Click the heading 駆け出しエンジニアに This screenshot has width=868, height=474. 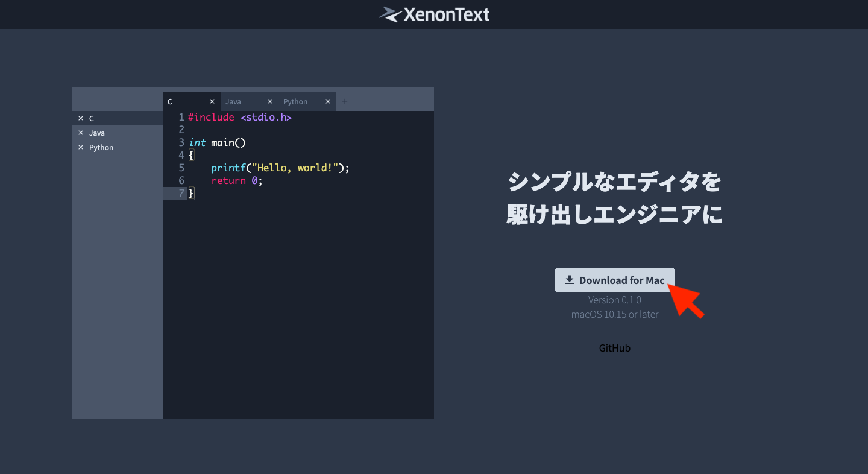pos(615,215)
